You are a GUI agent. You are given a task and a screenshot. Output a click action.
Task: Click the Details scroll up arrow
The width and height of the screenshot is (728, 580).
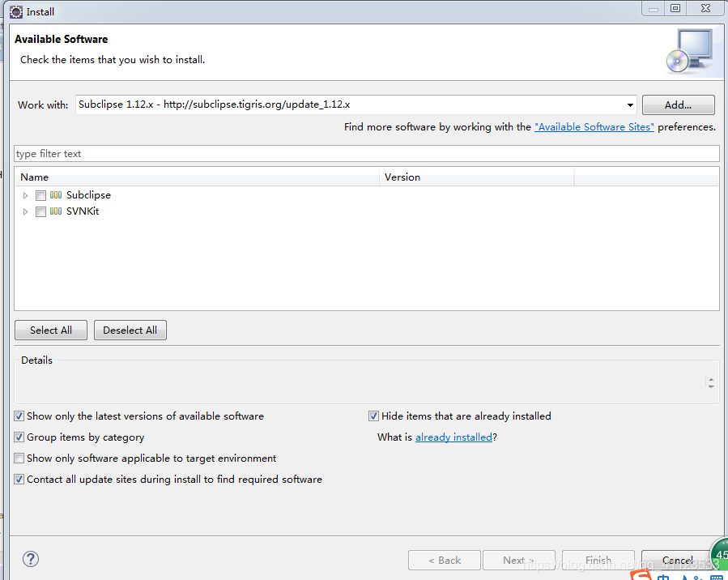pyautogui.click(x=711, y=379)
